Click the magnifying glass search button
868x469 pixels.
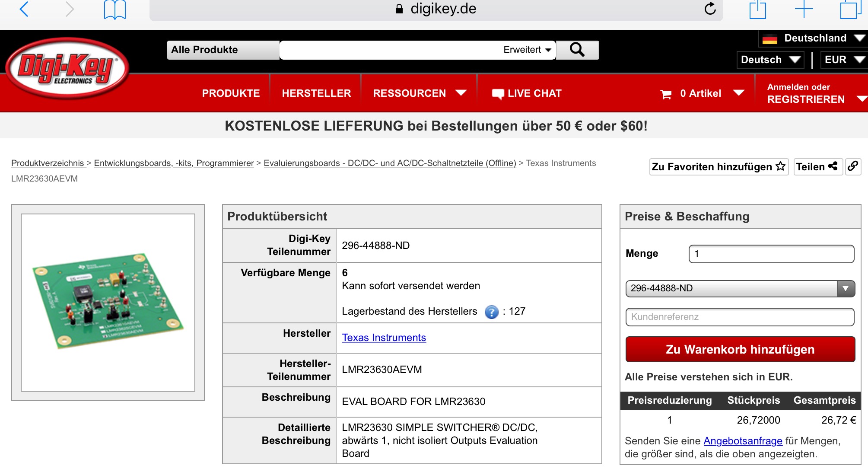(x=577, y=50)
